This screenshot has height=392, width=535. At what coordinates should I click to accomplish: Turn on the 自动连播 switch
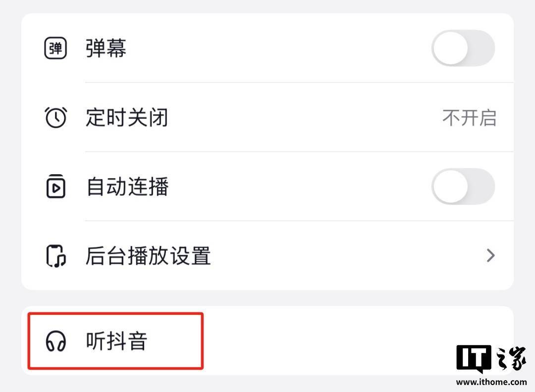click(x=463, y=187)
